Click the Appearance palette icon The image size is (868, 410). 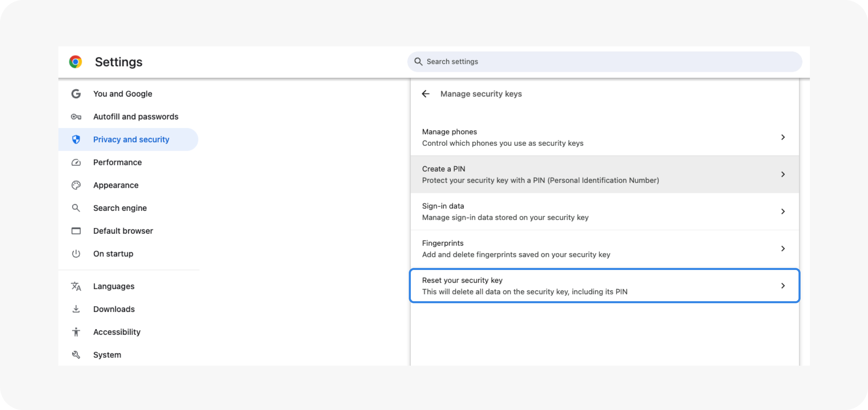tap(76, 185)
